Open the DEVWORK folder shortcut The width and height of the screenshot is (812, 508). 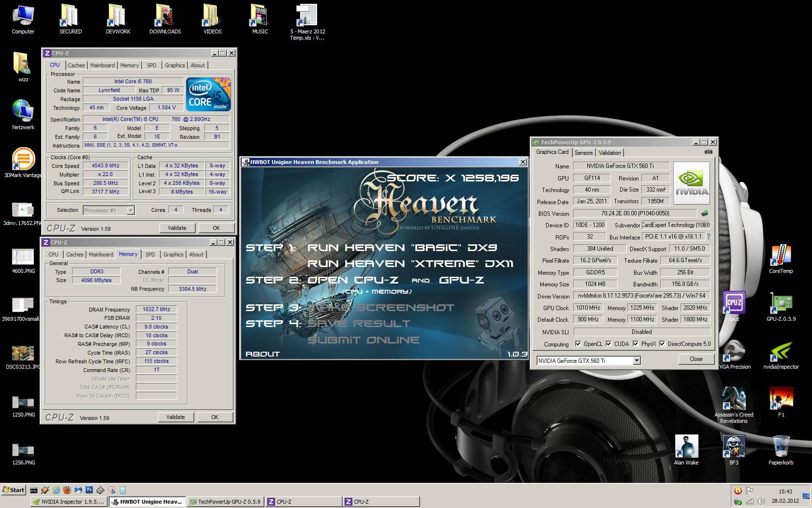[117, 19]
